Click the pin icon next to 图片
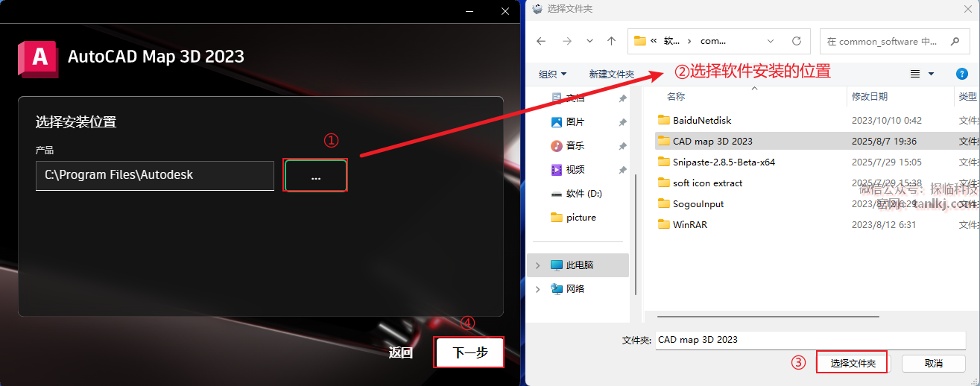This screenshot has height=386, width=980. (622, 122)
